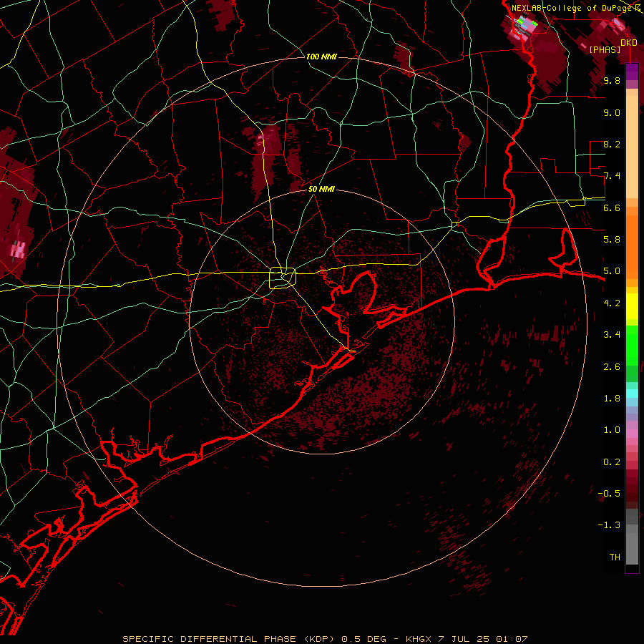Click the -0.5 color scale value
This screenshot has width=644, height=644.
[x=609, y=493]
